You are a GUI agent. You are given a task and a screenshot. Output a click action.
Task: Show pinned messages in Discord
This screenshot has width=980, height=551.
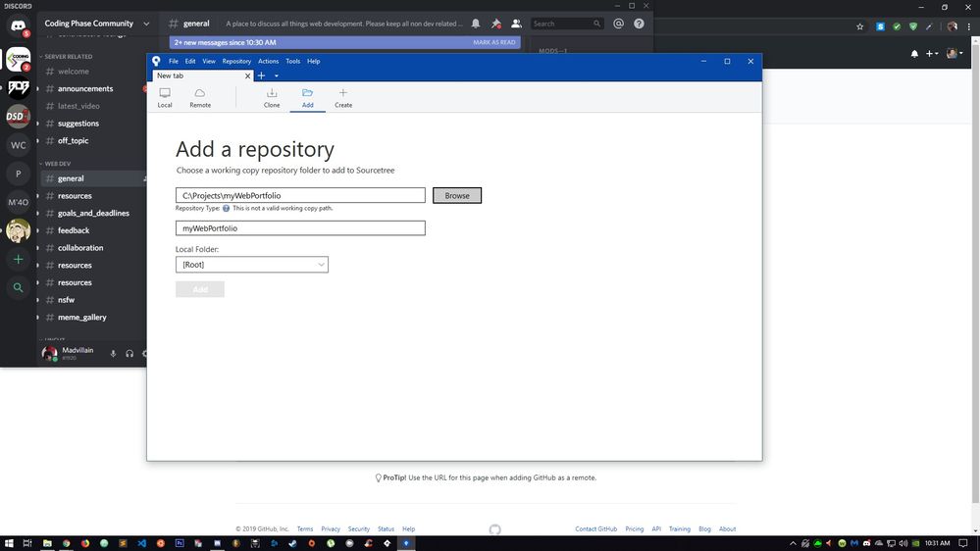pyautogui.click(x=495, y=24)
